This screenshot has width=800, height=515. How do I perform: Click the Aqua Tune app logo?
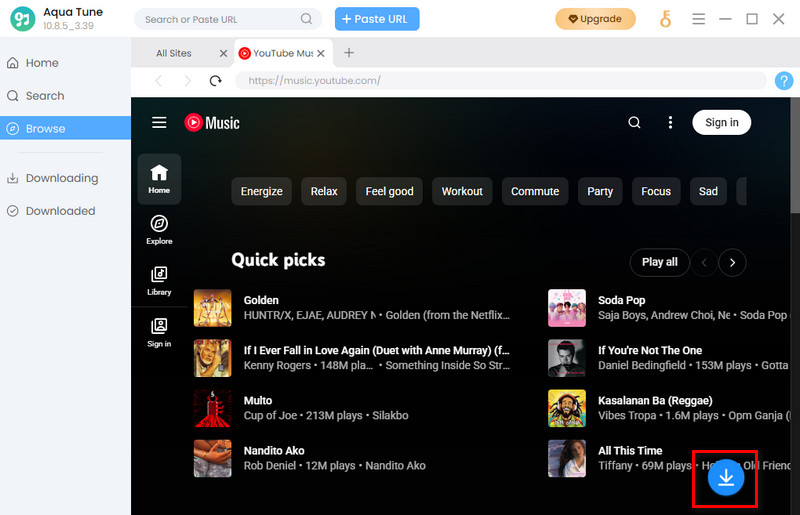coord(23,19)
